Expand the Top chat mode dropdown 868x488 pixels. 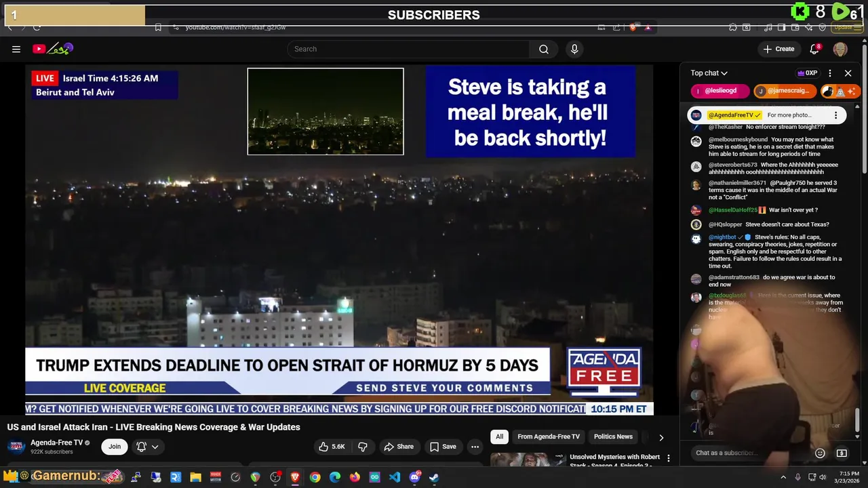tap(709, 73)
